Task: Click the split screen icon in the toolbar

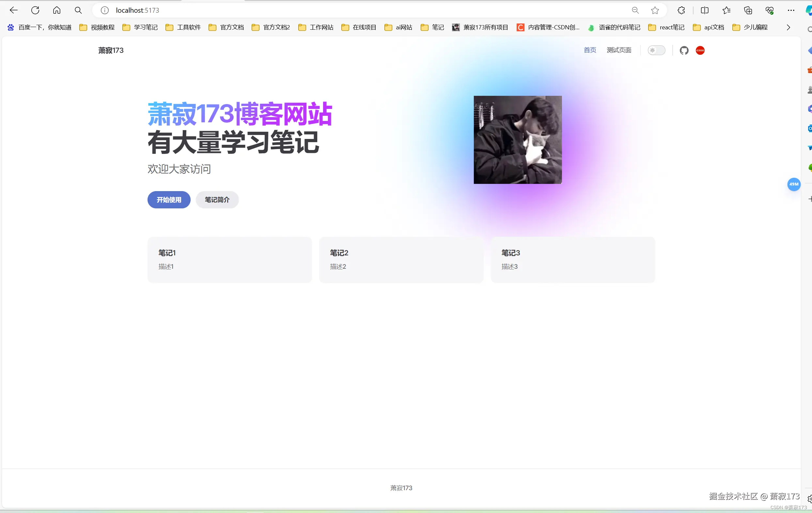Action: tap(704, 10)
